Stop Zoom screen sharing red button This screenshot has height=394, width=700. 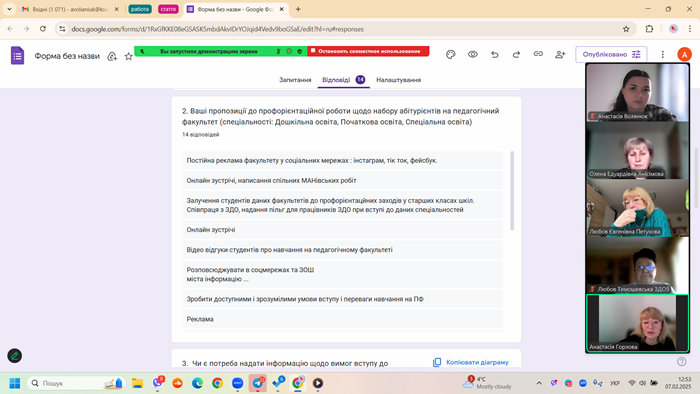368,51
